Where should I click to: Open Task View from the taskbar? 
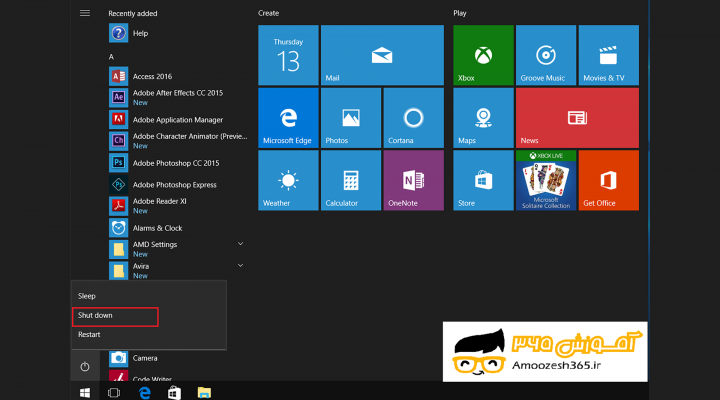click(114, 393)
